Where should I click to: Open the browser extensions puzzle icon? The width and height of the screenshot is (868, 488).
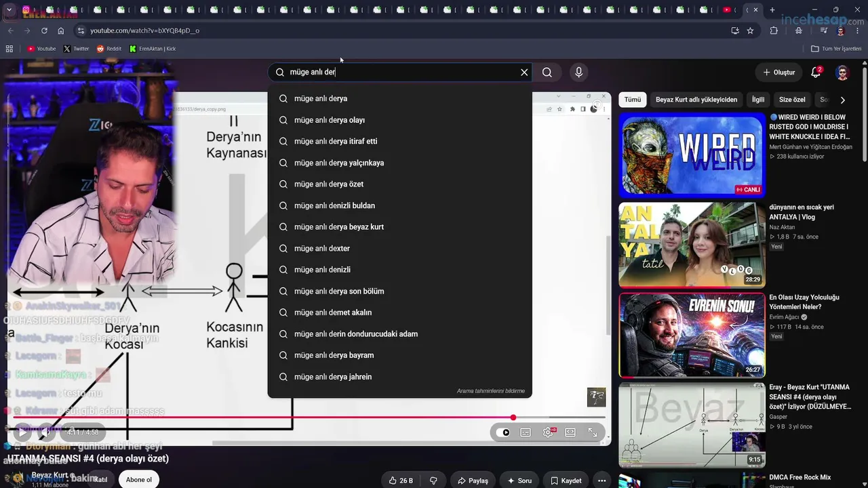[x=774, y=30]
